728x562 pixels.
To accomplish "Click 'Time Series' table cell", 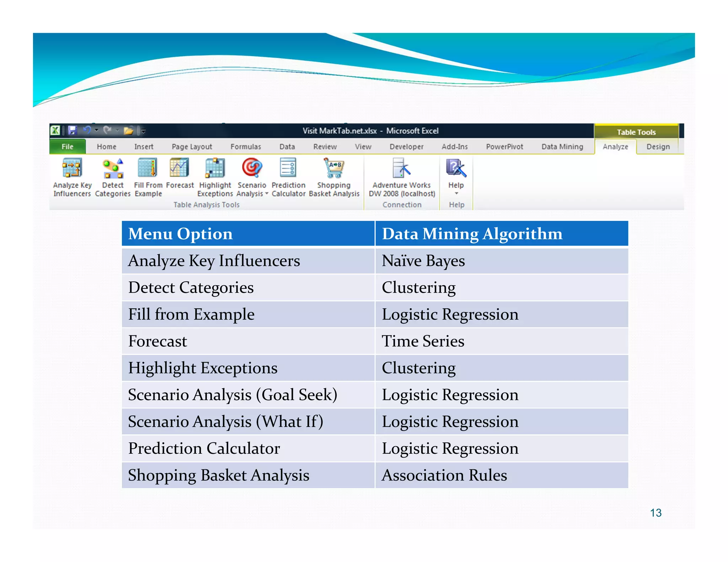I will click(x=502, y=341).
